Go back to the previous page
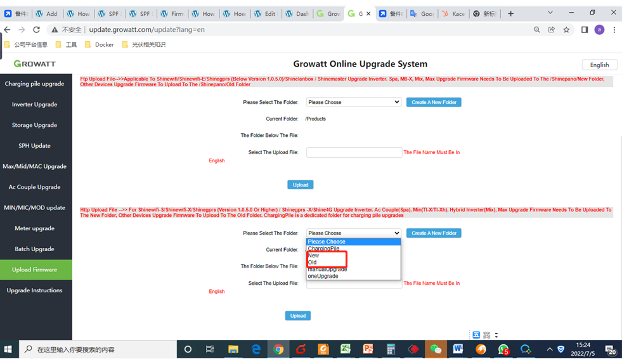 [7, 30]
